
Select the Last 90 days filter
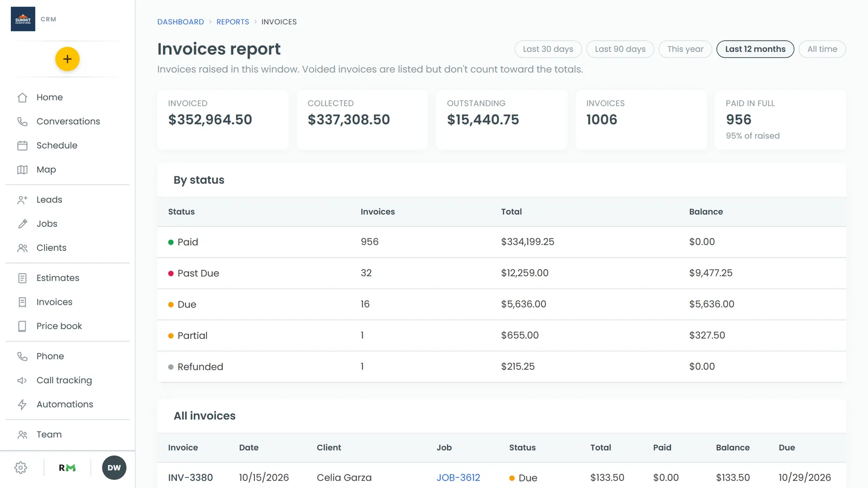click(620, 49)
